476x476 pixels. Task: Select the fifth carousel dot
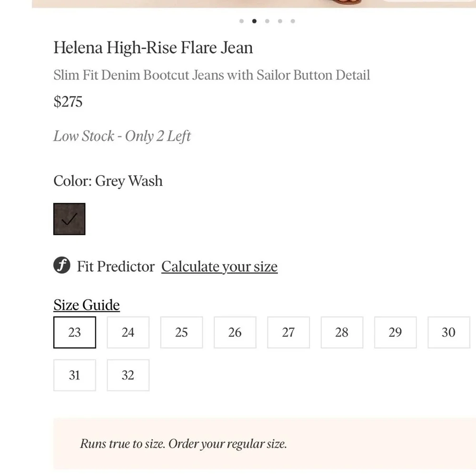[x=293, y=21]
